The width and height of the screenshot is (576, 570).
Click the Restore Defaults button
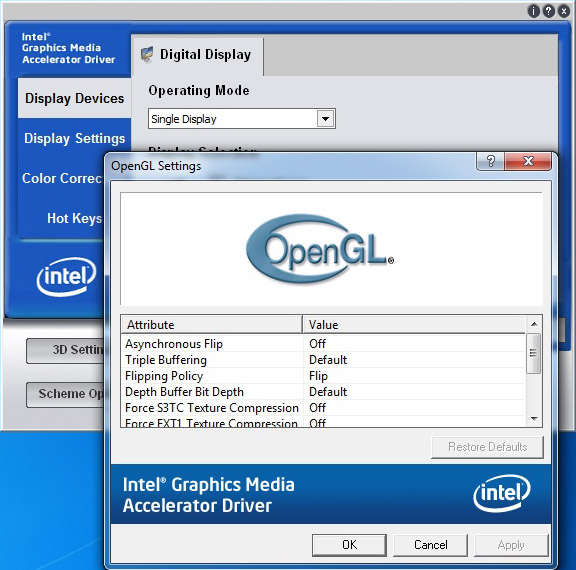(x=487, y=447)
